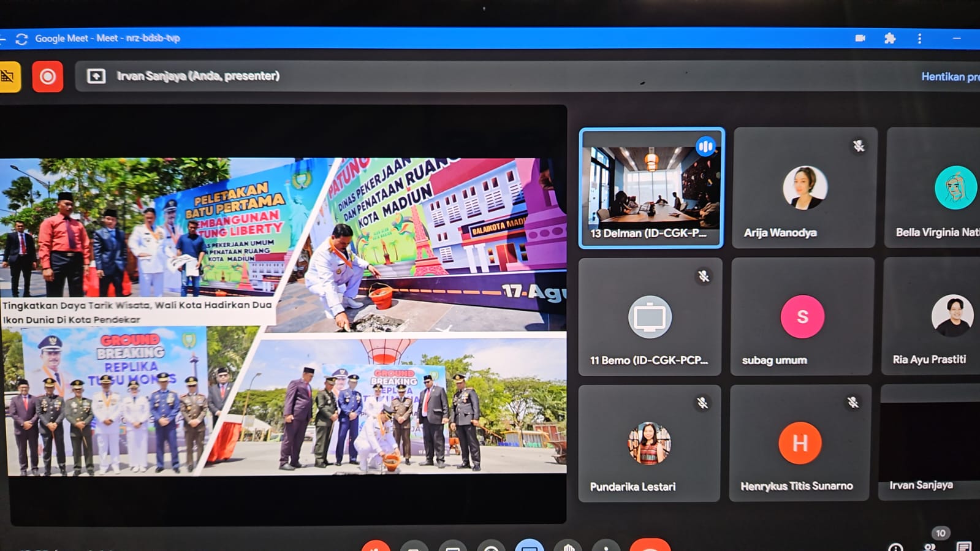The height and width of the screenshot is (551, 980).
Task: Select Arija Wanodya's participant tile
Action: point(804,188)
